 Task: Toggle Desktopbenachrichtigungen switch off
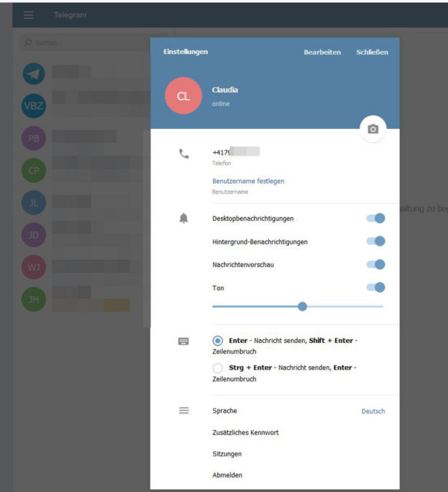point(375,218)
